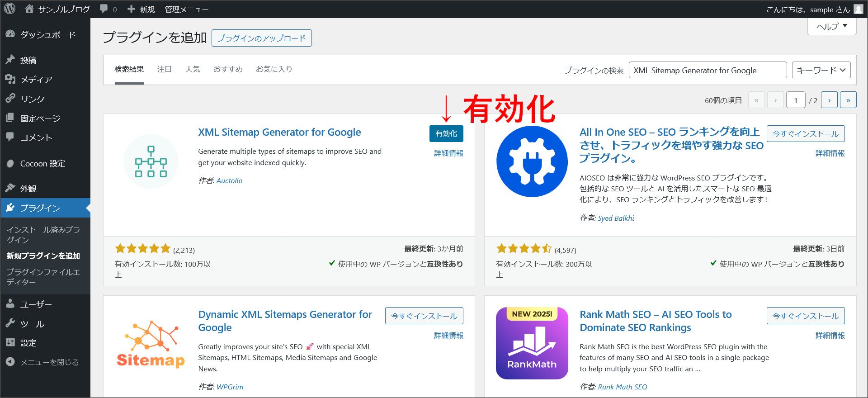
Task: Click 最終更新: 3か月前 text
Action: [x=434, y=249]
